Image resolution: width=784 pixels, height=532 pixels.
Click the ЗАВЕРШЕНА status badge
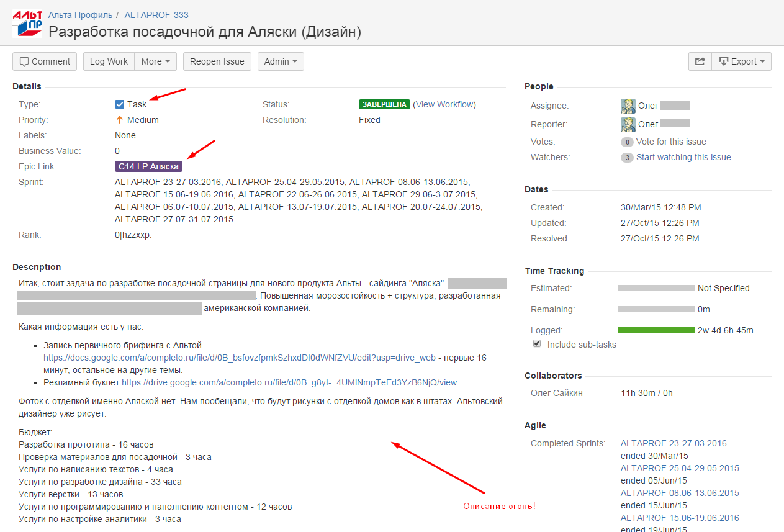click(x=384, y=104)
